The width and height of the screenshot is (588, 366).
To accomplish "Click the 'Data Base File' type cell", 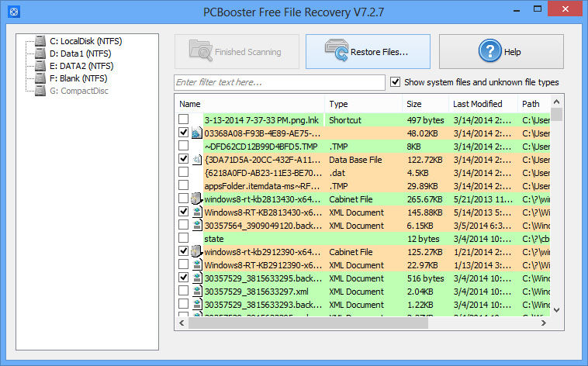I will click(x=355, y=160).
